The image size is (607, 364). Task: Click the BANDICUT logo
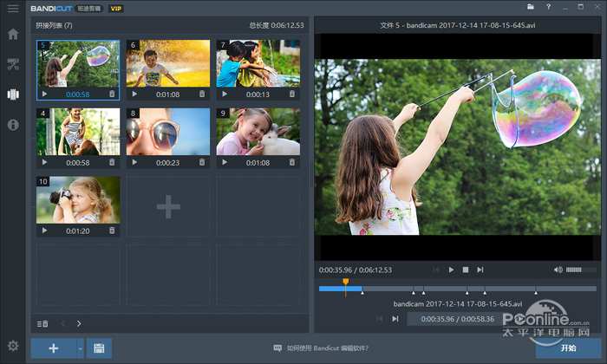tap(51, 9)
